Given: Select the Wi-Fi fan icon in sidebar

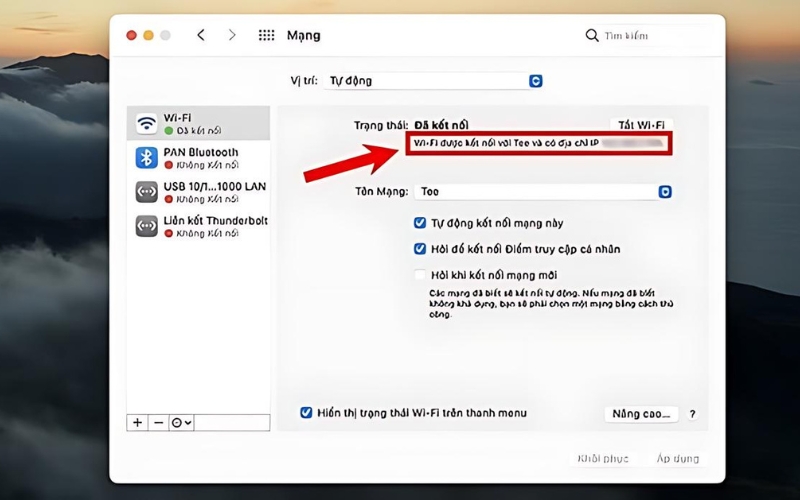Looking at the screenshot, I should click(146, 123).
